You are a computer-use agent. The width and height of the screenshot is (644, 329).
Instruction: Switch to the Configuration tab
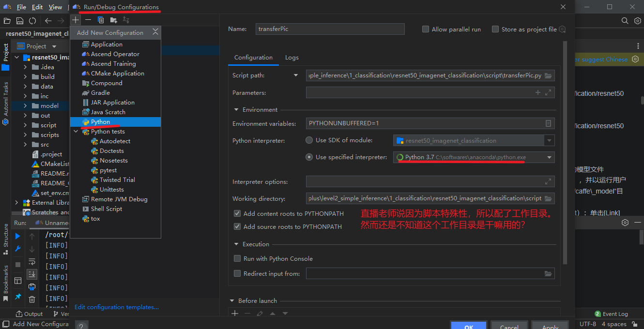253,57
